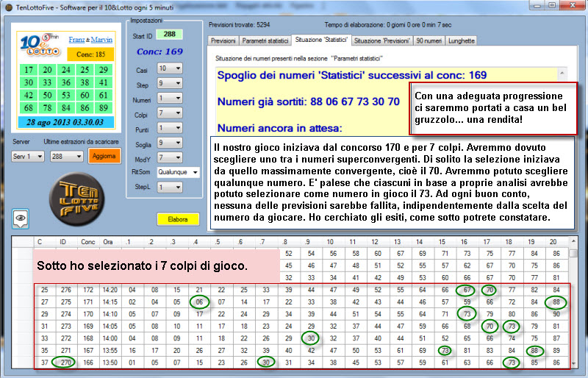Click the up arrow of the Spoglio text scrollbar

[562, 73]
